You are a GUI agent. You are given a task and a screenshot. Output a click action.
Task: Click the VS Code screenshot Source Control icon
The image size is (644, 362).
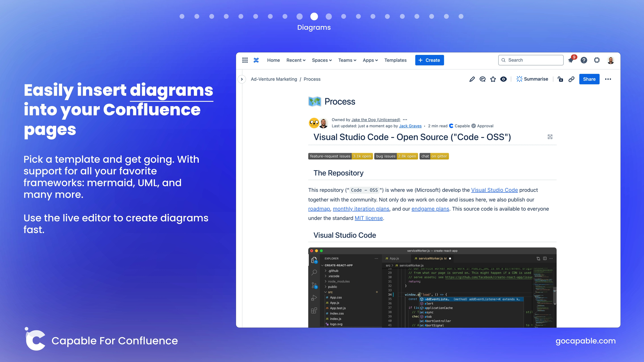pos(314,285)
